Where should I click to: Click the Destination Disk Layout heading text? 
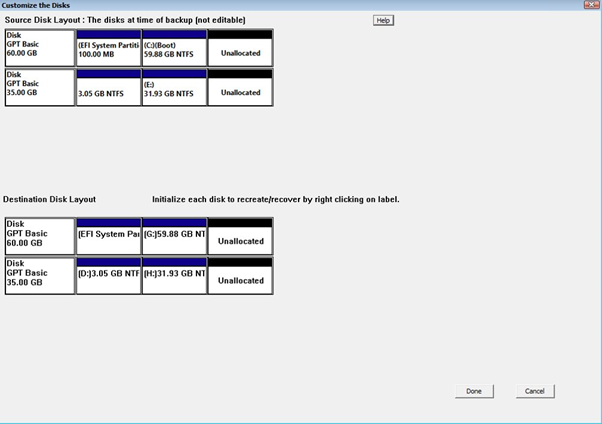pyautogui.click(x=50, y=199)
